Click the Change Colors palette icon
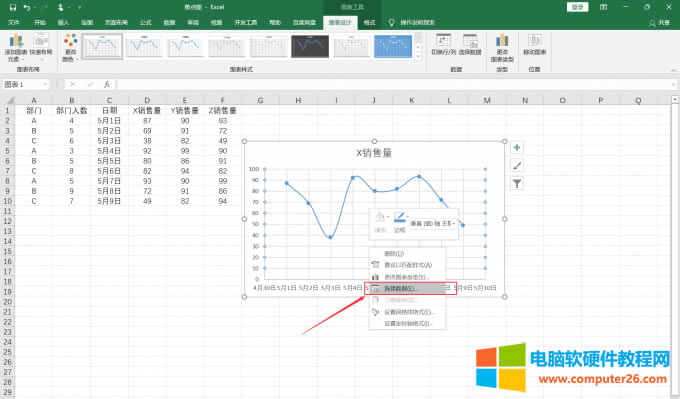The image size is (680, 399). click(70, 47)
